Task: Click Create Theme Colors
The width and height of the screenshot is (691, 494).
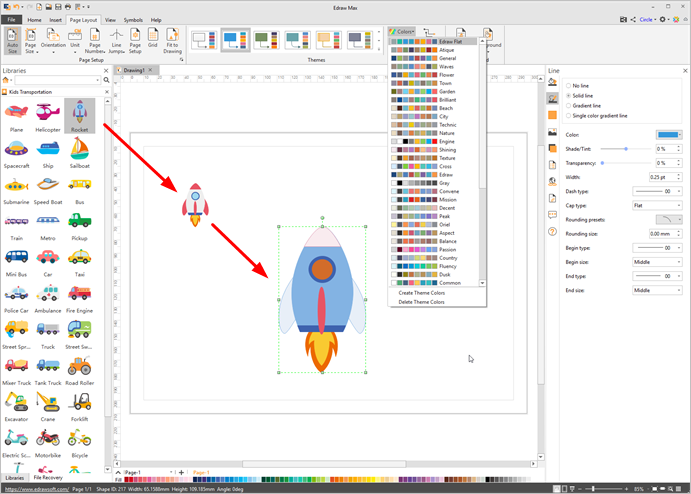Action: 421,292
